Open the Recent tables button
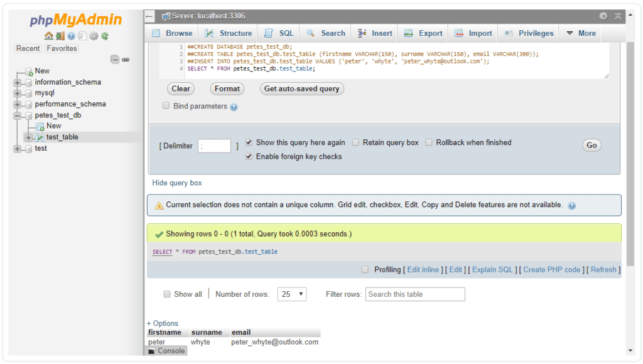The image size is (643, 364). [28, 48]
